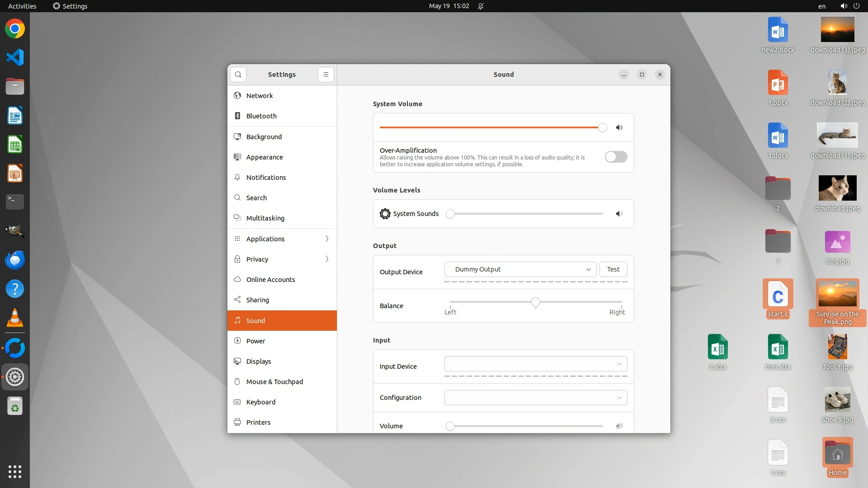Click the System Sounds speaker icon
This screenshot has height=488, width=868.
point(619,214)
